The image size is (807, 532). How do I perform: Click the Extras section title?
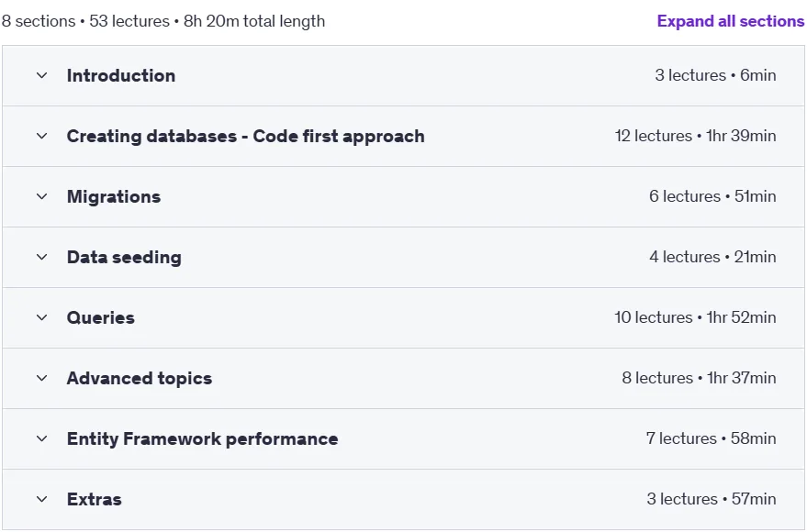[95, 499]
